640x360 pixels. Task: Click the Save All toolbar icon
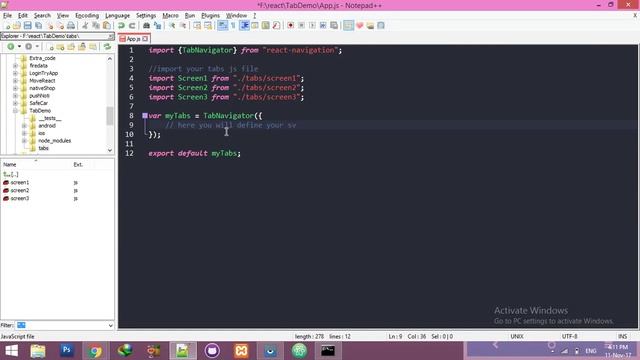(x=38, y=26)
